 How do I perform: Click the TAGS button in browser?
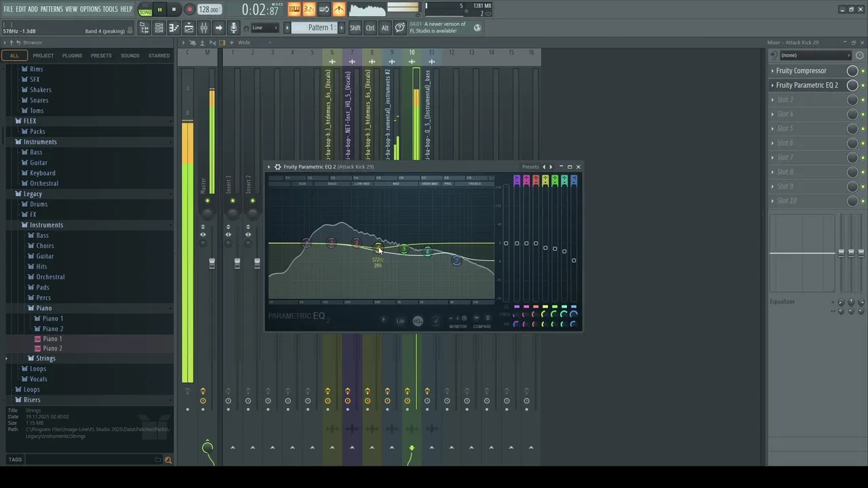[x=15, y=460]
